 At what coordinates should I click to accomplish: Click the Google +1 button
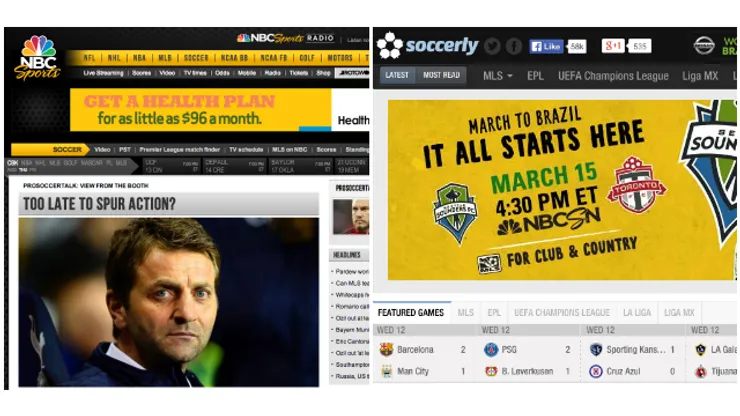[613, 46]
